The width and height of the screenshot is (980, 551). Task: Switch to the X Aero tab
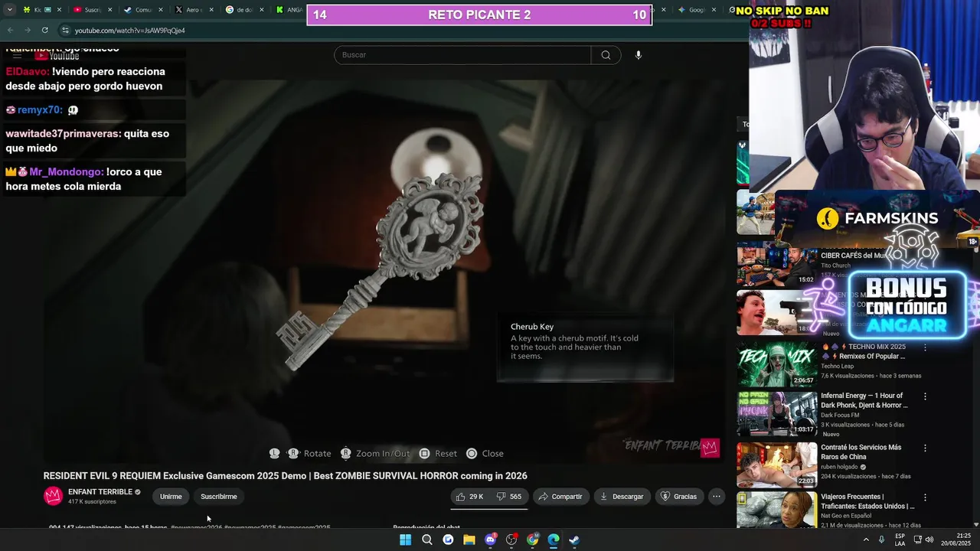194,10
